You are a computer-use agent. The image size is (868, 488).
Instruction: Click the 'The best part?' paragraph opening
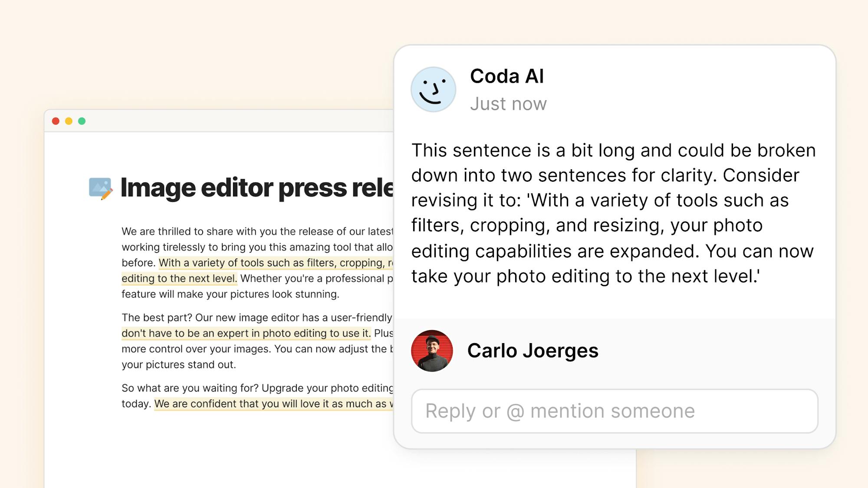[156, 318]
